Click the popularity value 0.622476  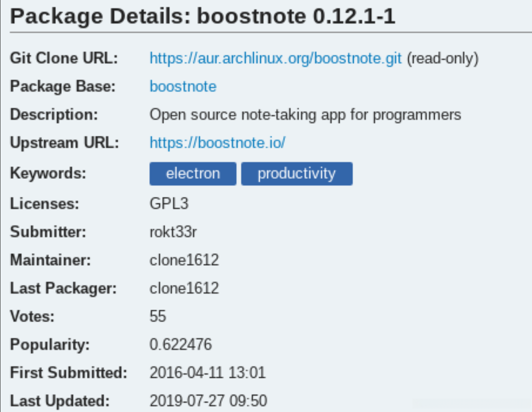[181, 344]
